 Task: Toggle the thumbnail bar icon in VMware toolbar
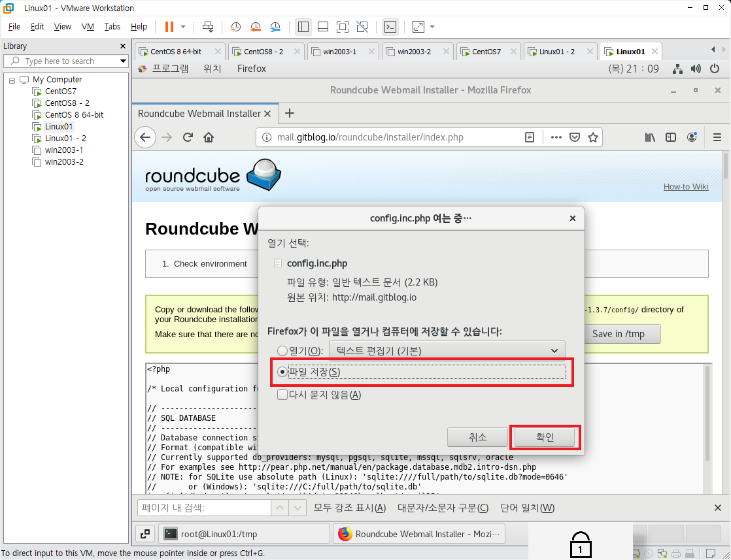pos(322,27)
